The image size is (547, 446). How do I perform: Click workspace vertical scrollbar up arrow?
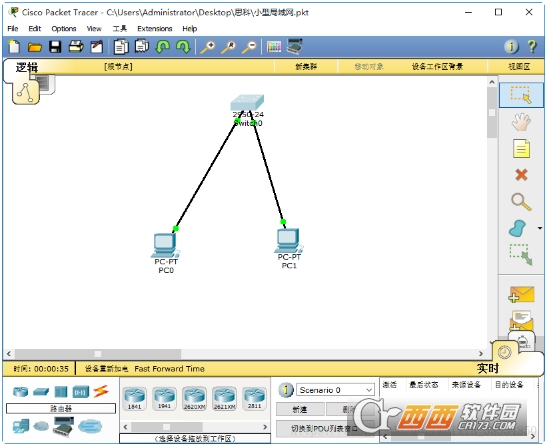[492, 82]
